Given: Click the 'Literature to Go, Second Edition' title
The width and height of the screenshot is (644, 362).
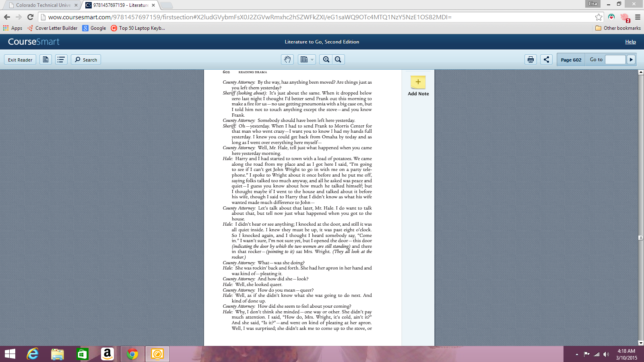Looking at the screenshot, I should click(x=322, y=42).
